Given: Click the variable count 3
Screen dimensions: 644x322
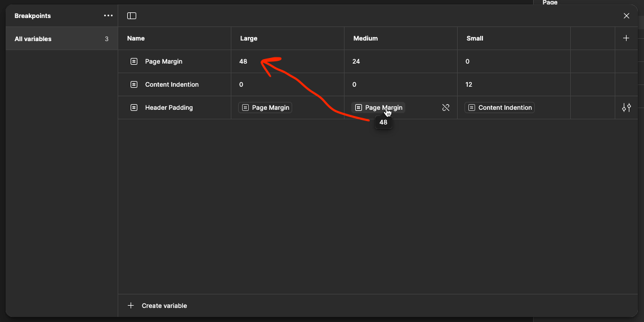Looking at the screenshot, I should pyautogui.click(x=107, y=39).
